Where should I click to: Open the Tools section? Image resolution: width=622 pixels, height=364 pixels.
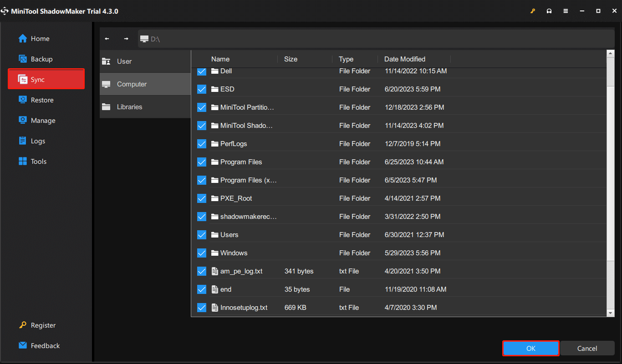[x=37, y=161]
